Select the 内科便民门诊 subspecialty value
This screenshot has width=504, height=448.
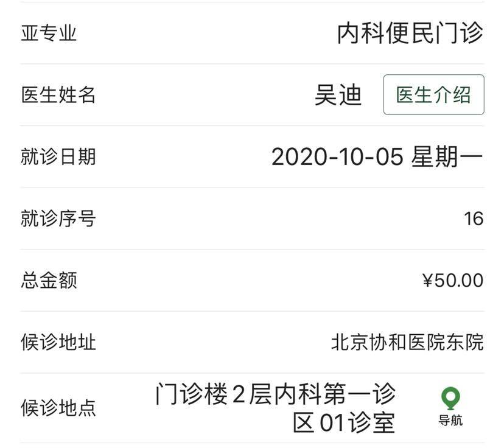tap(410, 33)
